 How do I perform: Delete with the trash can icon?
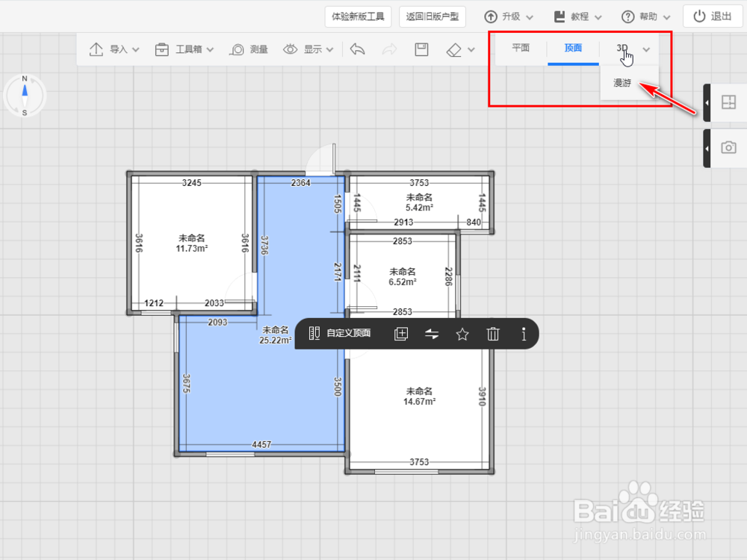click(493, 334)
